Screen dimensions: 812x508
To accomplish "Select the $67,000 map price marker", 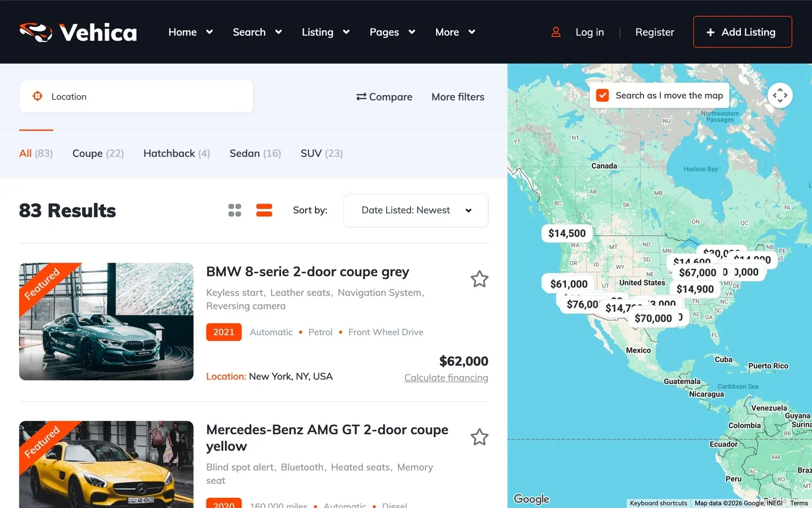I will 697,272.
